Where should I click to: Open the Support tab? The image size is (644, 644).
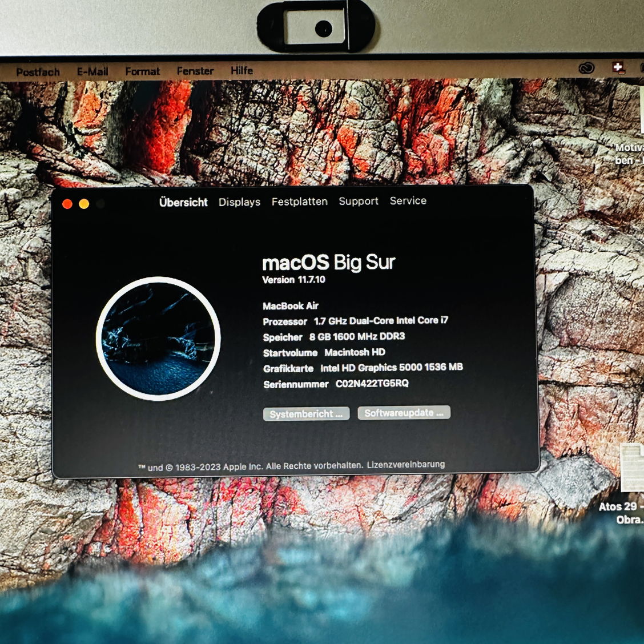(359, 201)
